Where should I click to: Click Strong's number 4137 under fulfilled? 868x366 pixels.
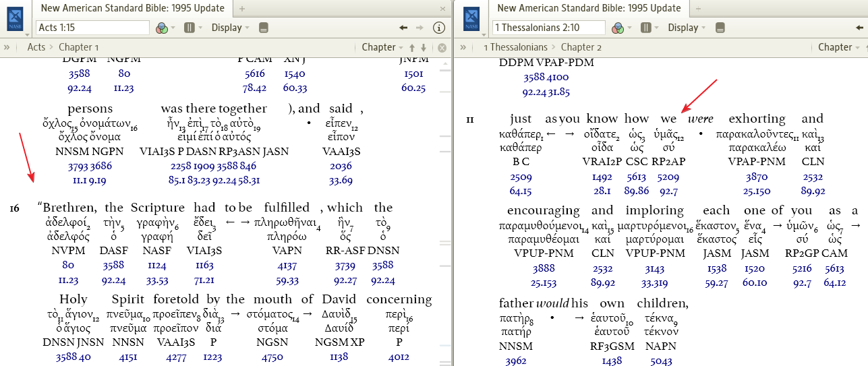(x=287, y=266)
